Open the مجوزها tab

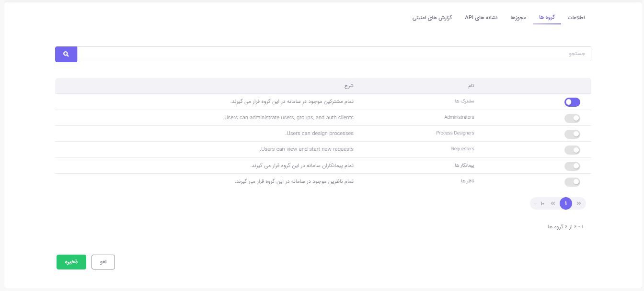518,18
